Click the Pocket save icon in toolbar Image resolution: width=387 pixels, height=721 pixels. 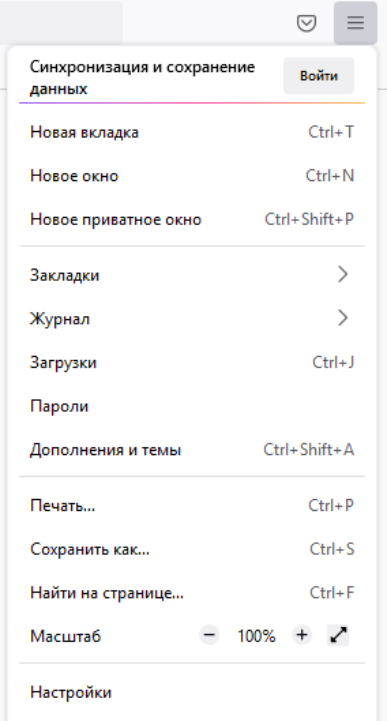pos(307,23)
